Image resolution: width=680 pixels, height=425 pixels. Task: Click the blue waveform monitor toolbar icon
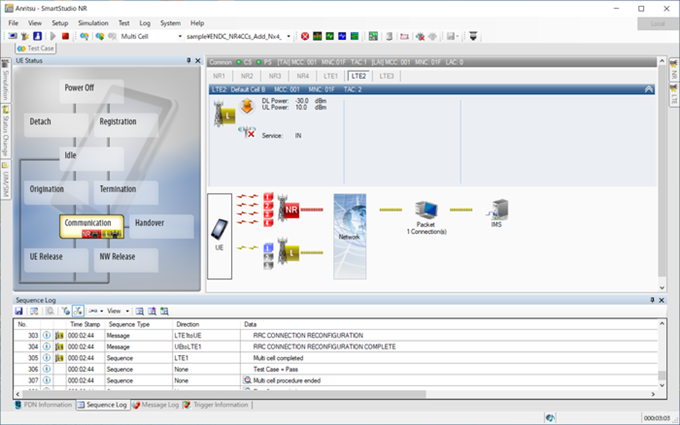(x=342, y=36)
